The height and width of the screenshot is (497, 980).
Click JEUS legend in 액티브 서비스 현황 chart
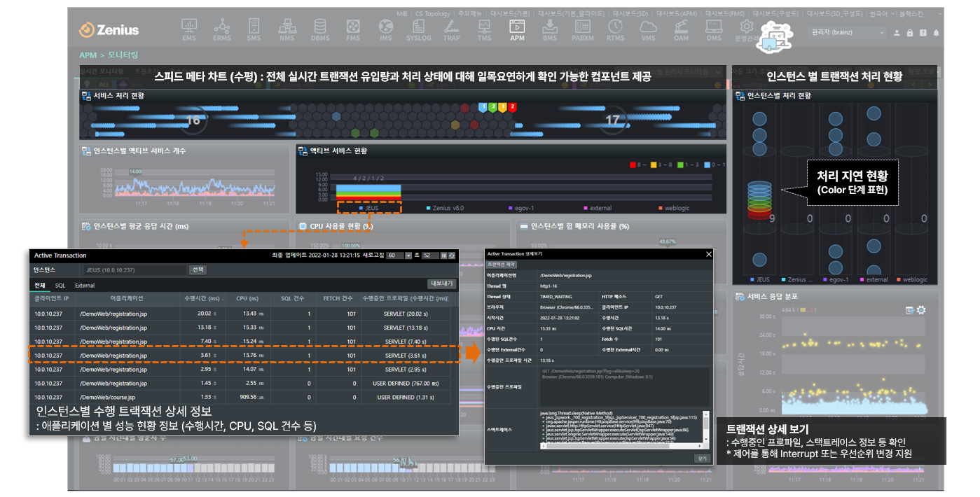pos(368,208)
